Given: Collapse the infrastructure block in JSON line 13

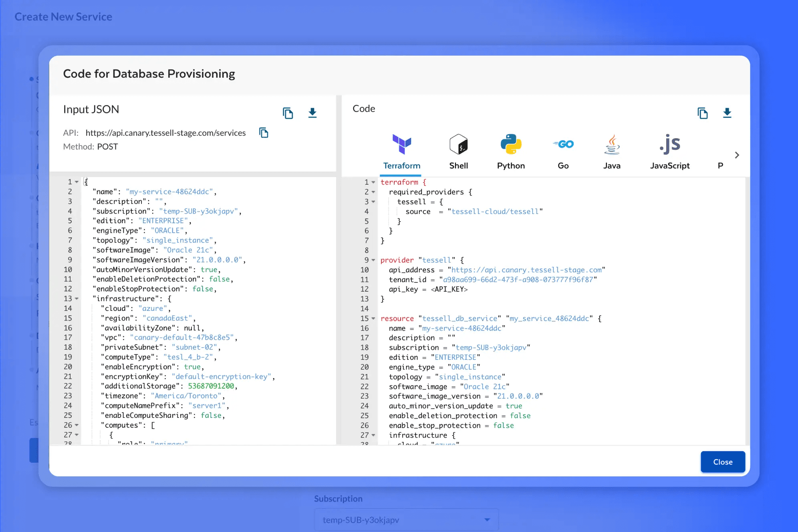Looking at the screenshot, I should click(x=77, y=299).
